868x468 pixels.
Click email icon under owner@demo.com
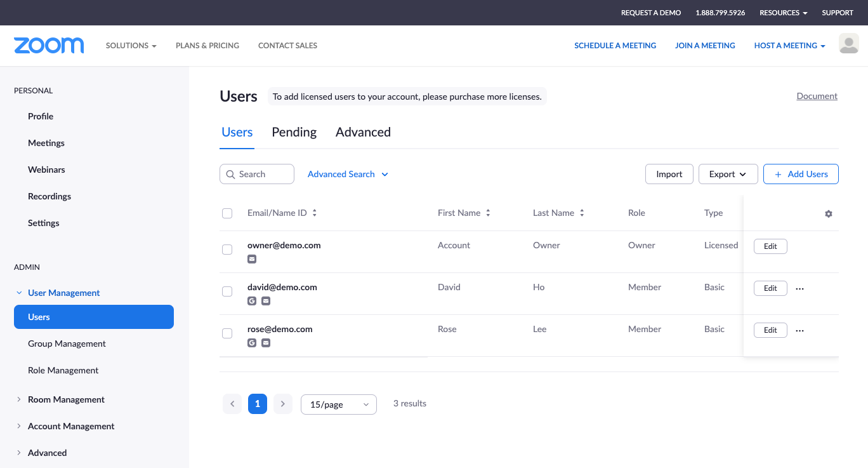(x=252, y=259)
